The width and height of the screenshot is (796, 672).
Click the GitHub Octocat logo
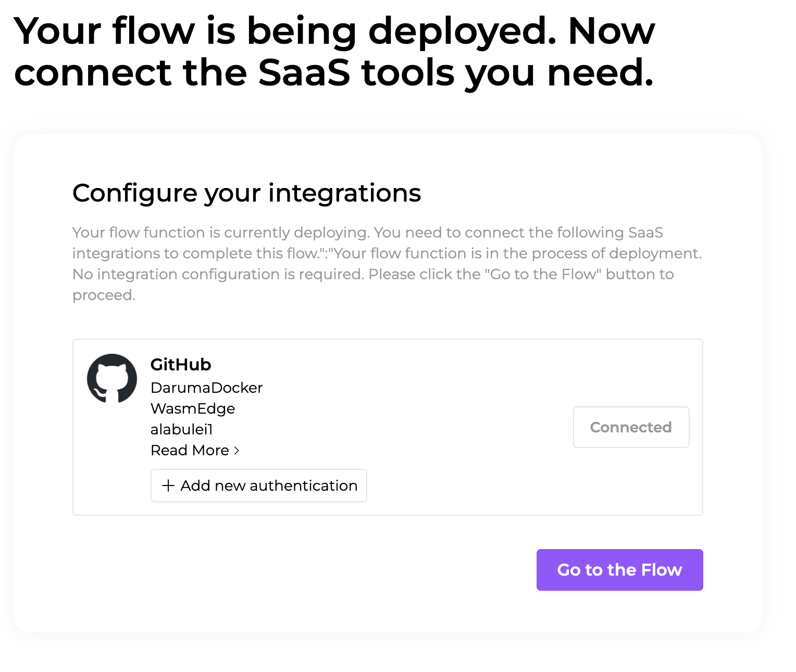tap(112, 379)
